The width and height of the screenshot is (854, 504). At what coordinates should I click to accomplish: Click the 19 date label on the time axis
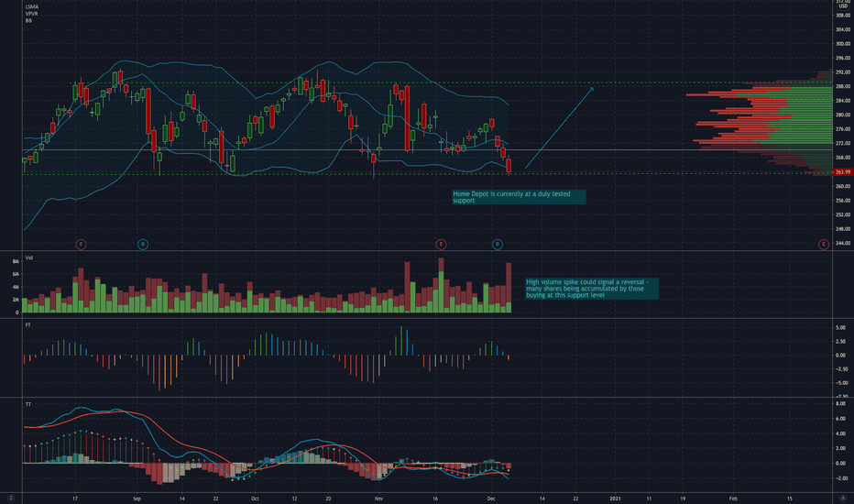[x=683, y=499]
